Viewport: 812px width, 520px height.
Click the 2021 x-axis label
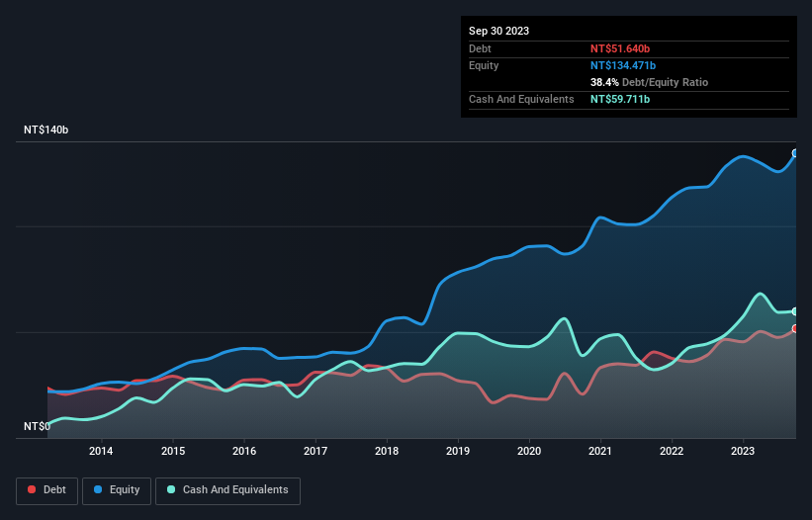(600, 451)
